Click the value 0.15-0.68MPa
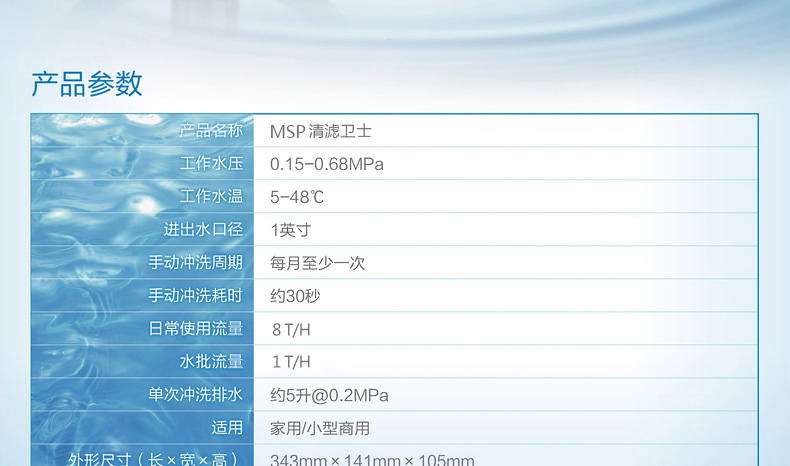 (326, 164)
